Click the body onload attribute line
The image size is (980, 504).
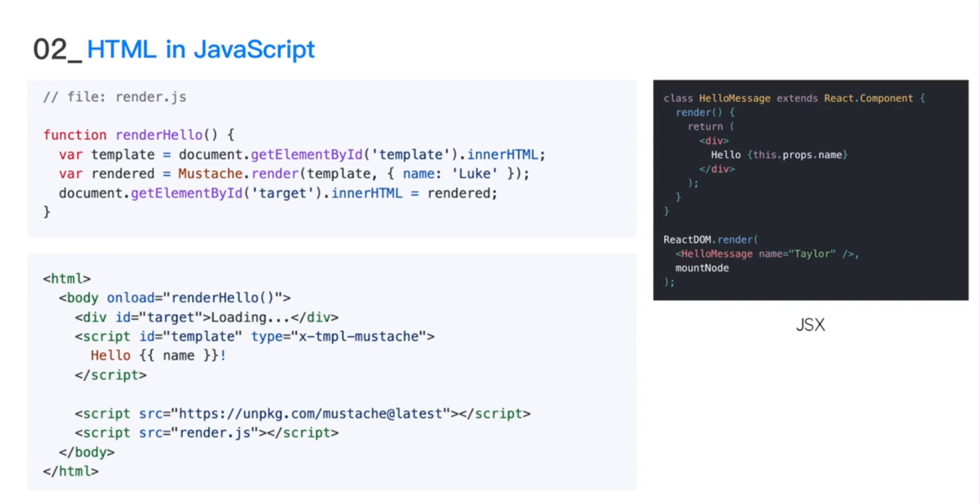[x=175, y=298]
